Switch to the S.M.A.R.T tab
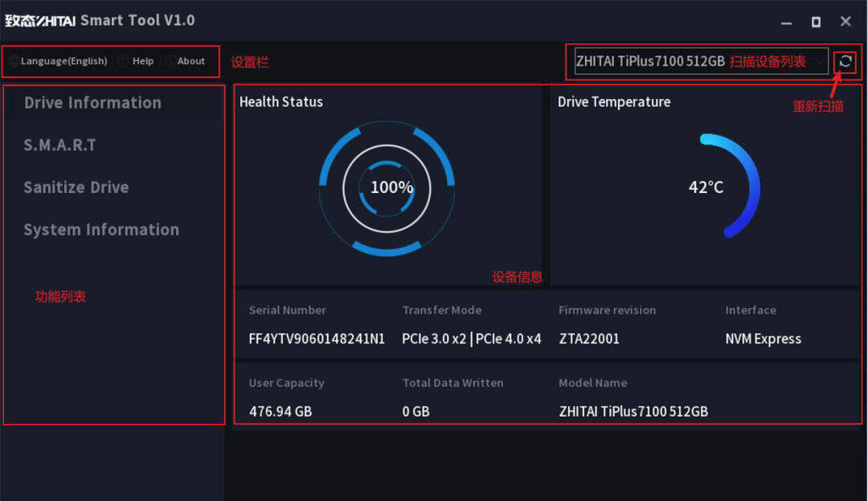Image resolution: width=868 pixels, height=501 pixels. pyautogui.click(x=59, y=145)
